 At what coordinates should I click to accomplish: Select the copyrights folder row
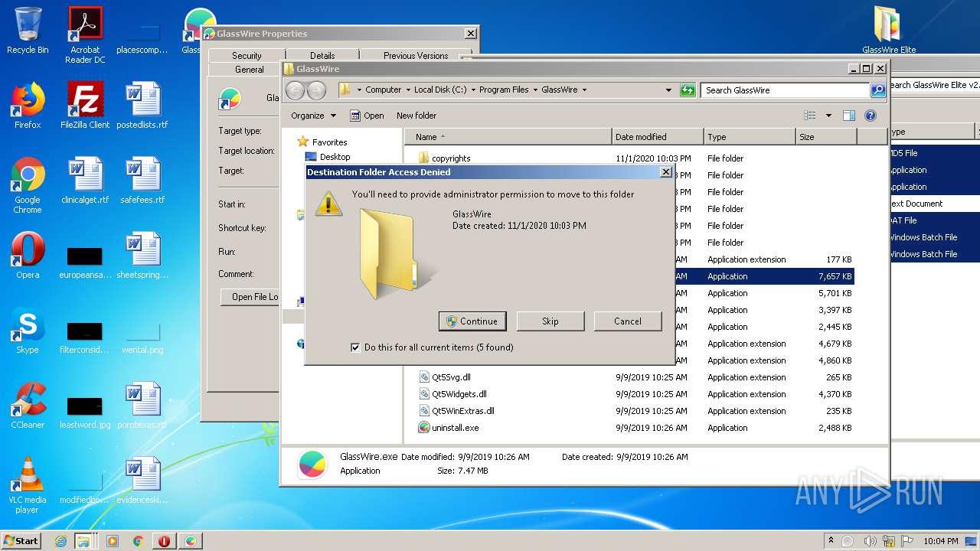point(635,158)
